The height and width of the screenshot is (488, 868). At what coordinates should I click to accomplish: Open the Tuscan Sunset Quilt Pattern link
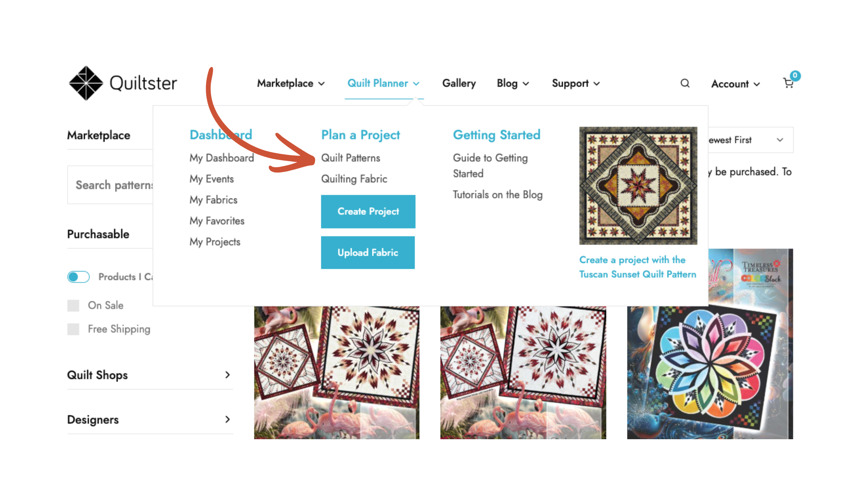[637, 267]
